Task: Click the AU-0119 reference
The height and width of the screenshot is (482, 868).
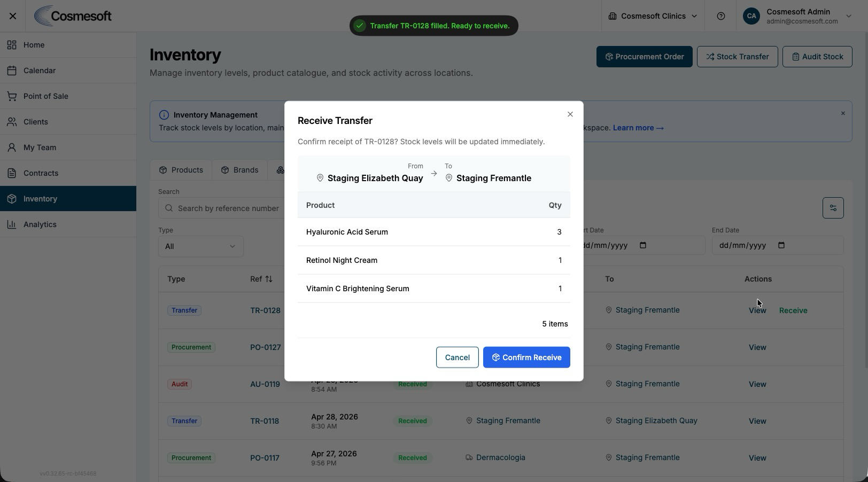Action: [265, 384]
